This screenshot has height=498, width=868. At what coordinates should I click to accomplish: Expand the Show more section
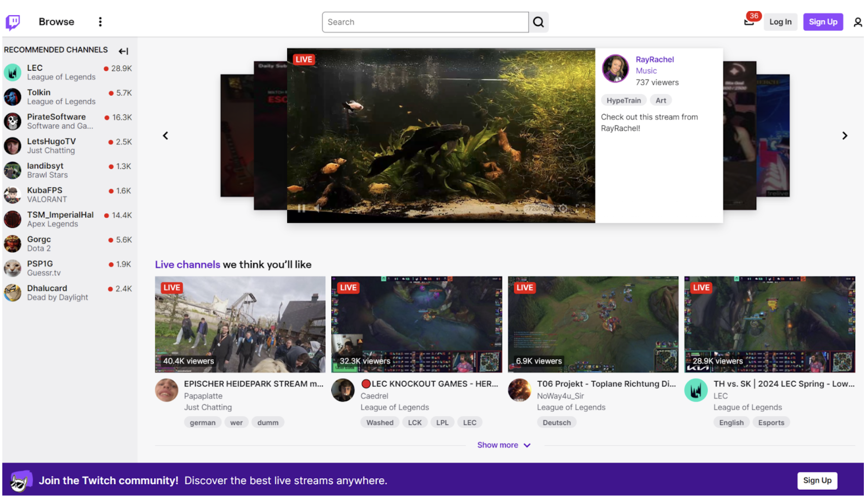(503, 445)
